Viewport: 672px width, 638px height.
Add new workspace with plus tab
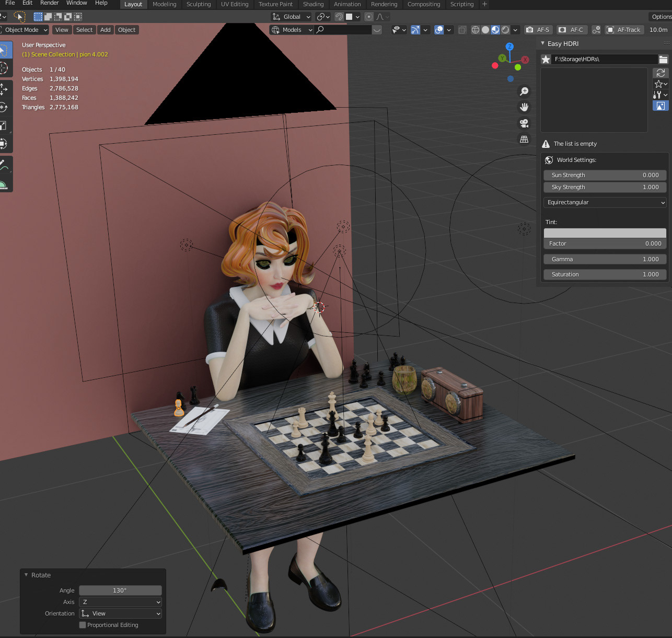[x=484, y=4]
